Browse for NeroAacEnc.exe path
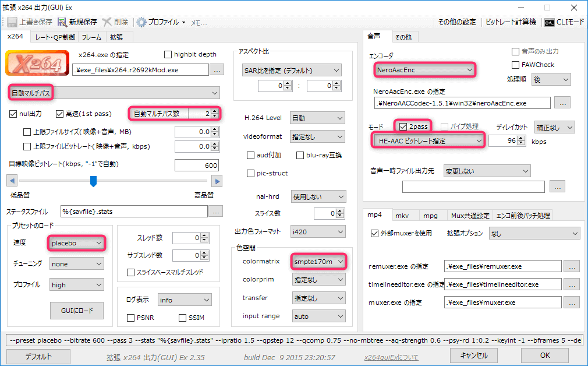Image resolution: width=588 pixels, height=366 pixels. tap(562, 103)
